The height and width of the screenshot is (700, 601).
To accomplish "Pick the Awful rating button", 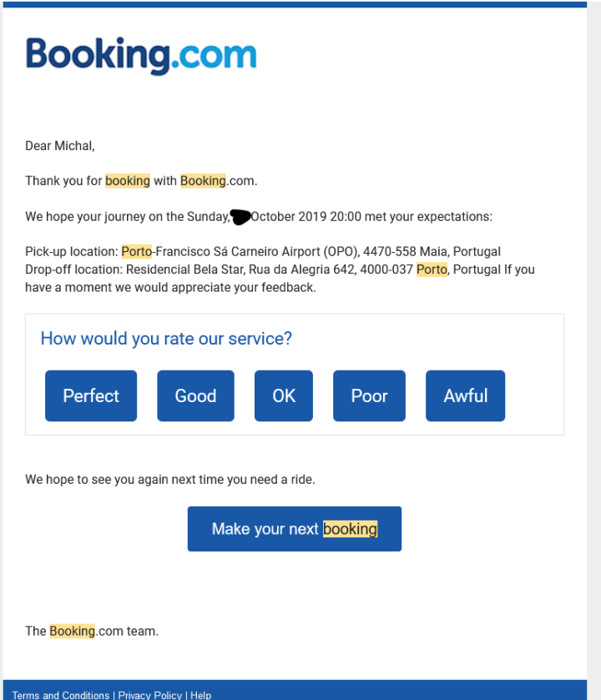I will point(465,395).
